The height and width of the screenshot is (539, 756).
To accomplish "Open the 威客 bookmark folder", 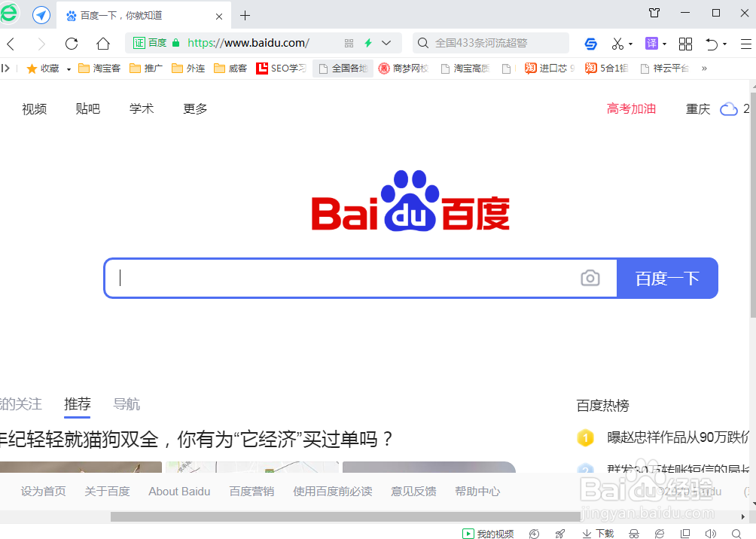I will [230, 69].
